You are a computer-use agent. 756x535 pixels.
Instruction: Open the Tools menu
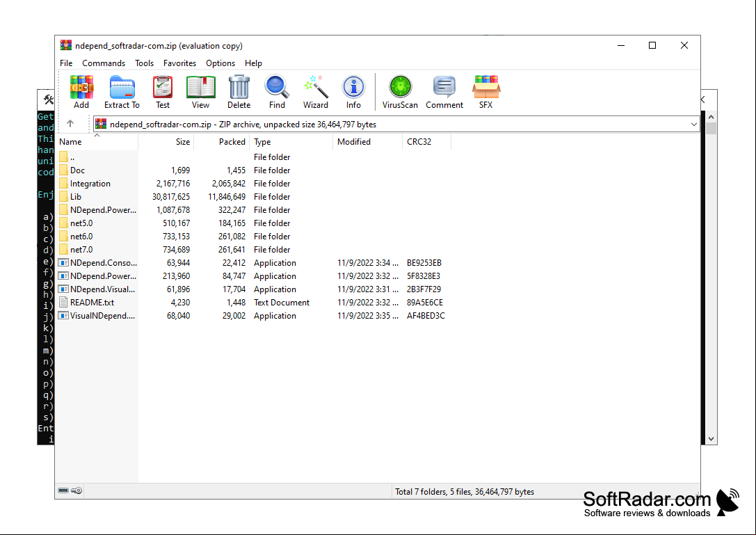pyautogui.click(x=144, y=63)
